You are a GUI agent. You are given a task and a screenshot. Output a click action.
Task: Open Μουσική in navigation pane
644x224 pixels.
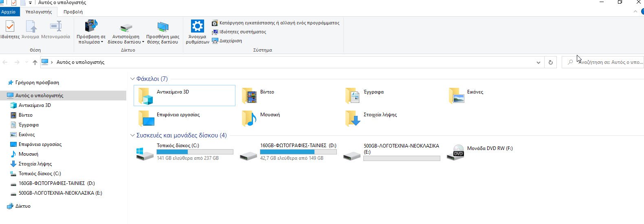click(28, 154)
